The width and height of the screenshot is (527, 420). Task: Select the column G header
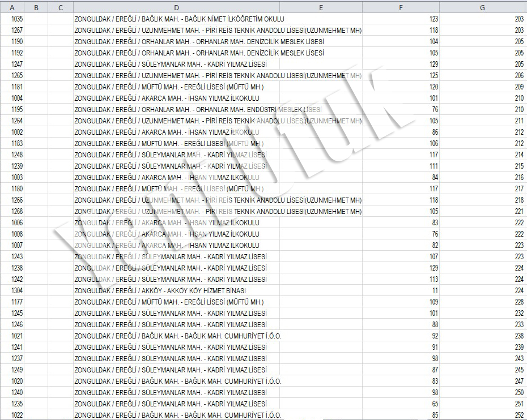click(482, 7)
